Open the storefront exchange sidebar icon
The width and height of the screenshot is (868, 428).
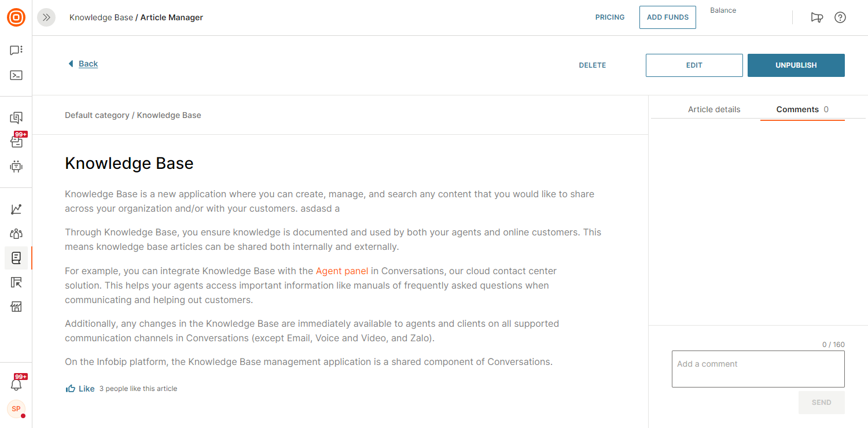point(16,307)
